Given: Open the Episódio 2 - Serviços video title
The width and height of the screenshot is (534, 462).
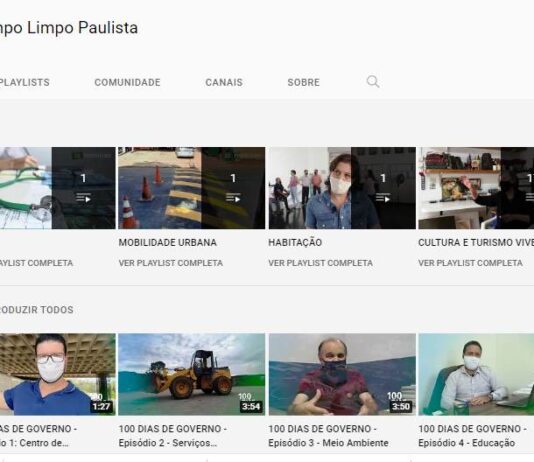Looking at the screenshot, I should point(173,436).
